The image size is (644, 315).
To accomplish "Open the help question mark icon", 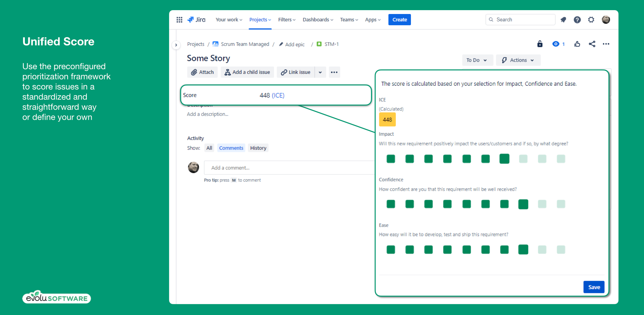I will coord(577,20).
